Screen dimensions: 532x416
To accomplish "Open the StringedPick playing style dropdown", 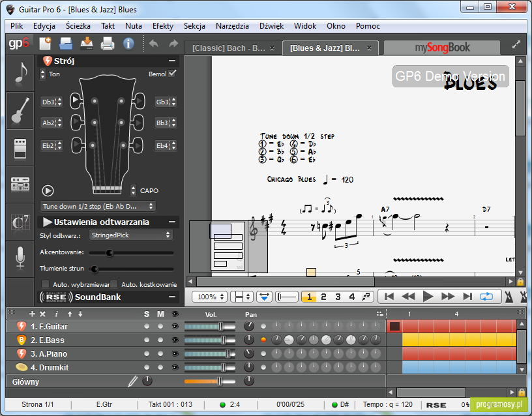I will click(x=131, y=235).
